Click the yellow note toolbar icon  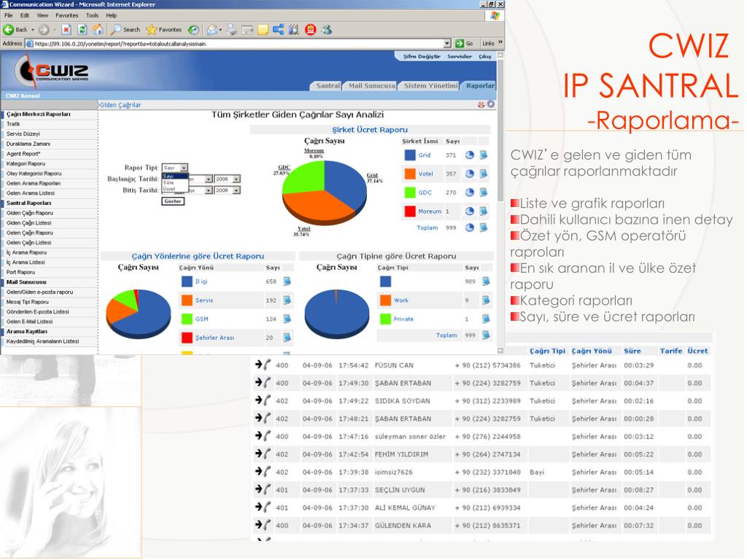(x=263, y=29)
